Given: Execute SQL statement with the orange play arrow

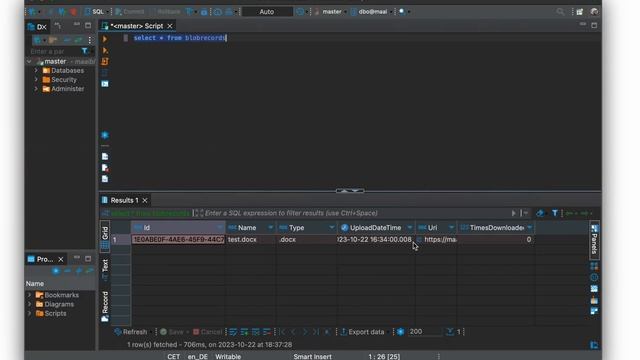Looking at the screenshot, I should [105, 39].
